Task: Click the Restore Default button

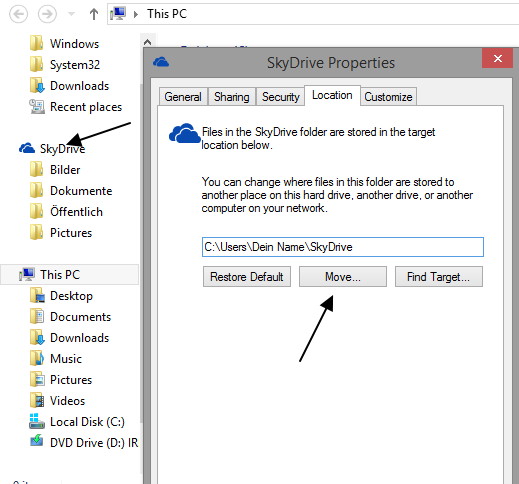Action: [247, 277]
